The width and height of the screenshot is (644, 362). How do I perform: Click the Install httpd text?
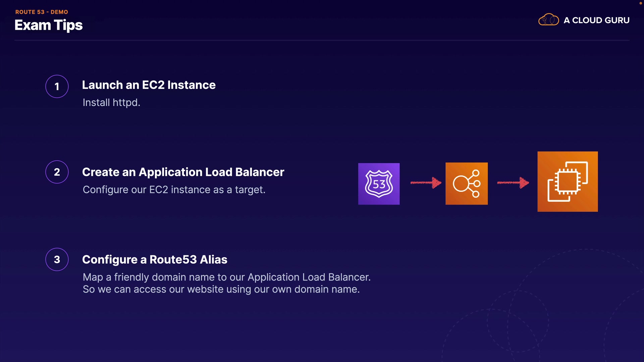click(111, 102)
